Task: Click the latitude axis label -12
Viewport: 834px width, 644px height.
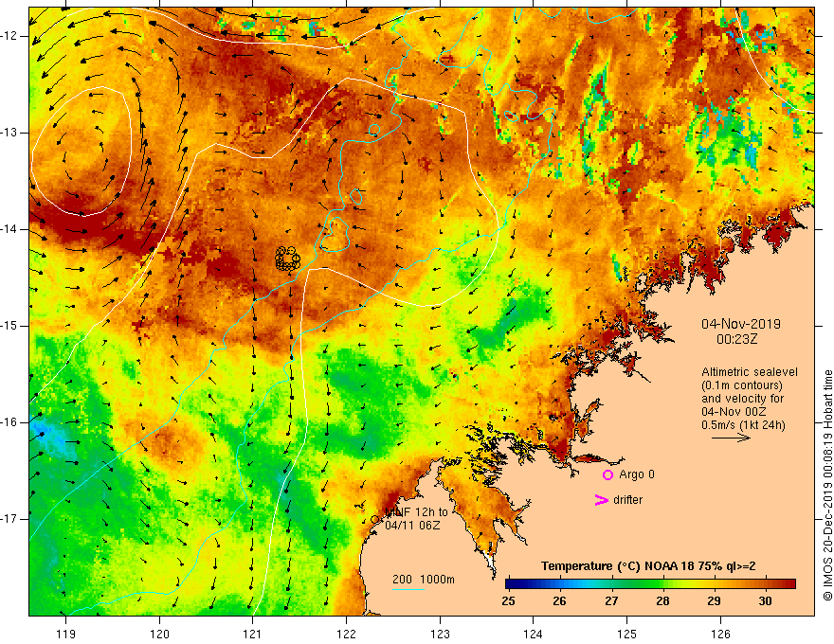Action: (x=10, y=36)
